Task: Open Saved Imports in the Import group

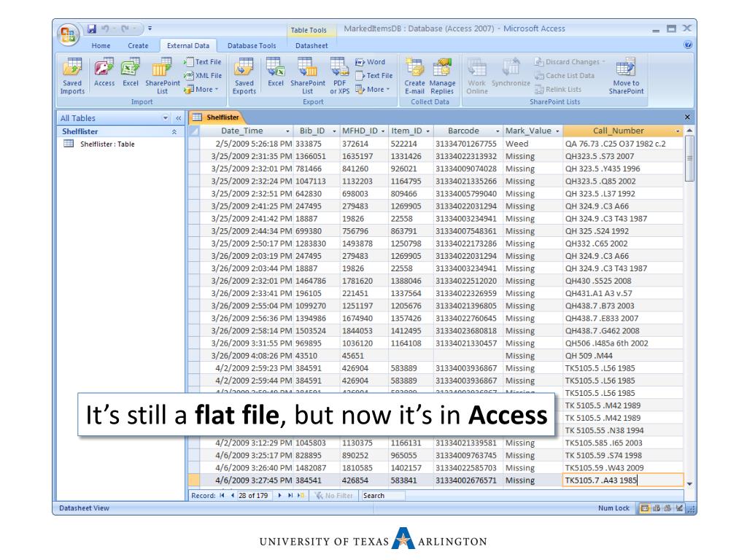Action: [x=72, y=76]
